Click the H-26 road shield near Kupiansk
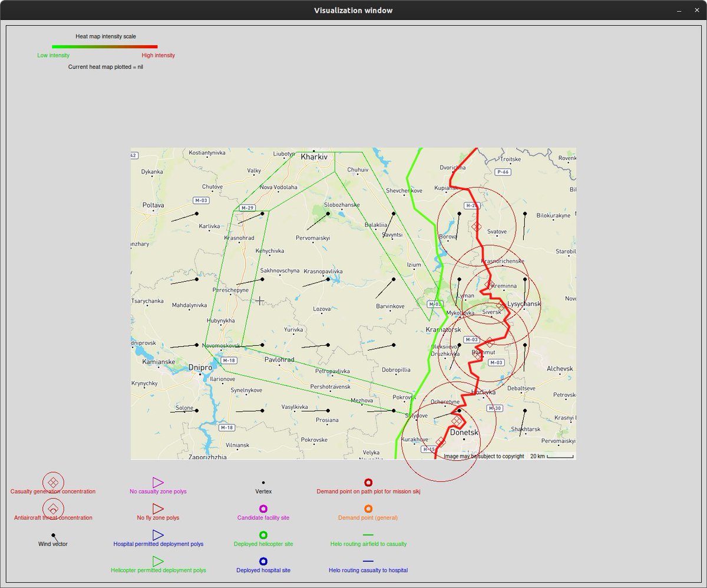The height and width of the screenshot is (588, 707). (x=471, y=206)
